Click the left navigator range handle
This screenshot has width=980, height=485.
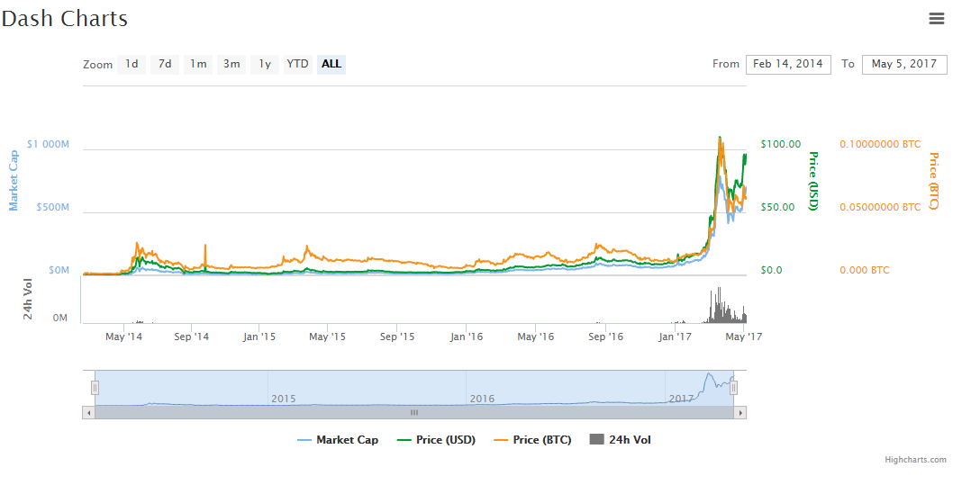[x=95, y=387]
